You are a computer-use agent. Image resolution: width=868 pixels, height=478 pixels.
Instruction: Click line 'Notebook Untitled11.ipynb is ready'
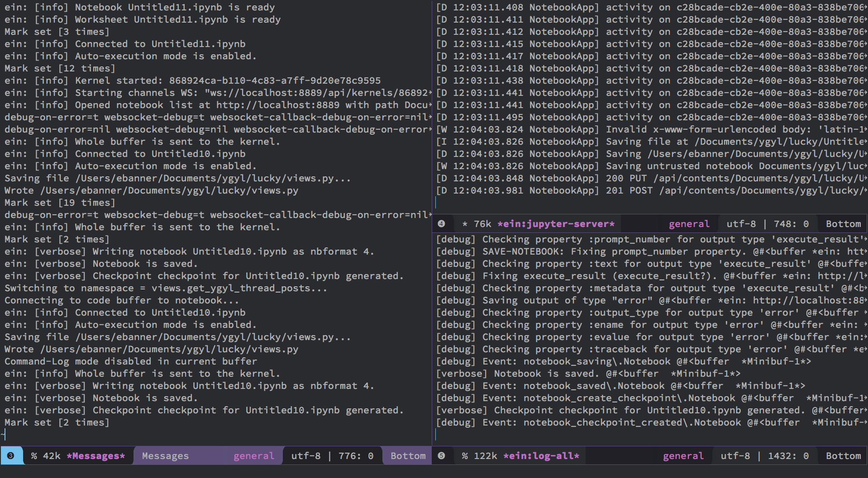(x=140, y=7)
